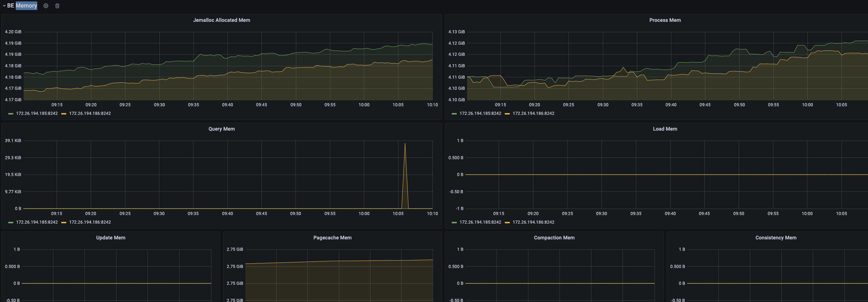Click green color swatch in Query Mem legend
868x302 pixels.
(11, 223)
